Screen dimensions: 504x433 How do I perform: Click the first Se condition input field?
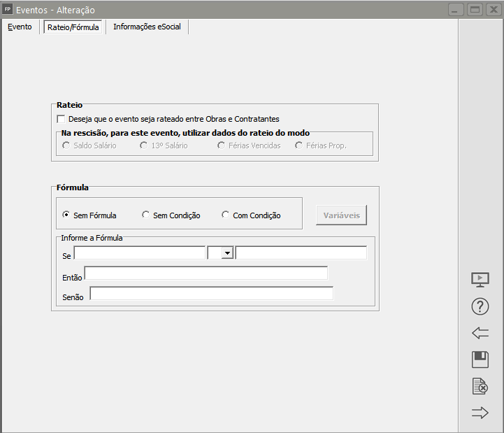(139, 253)
